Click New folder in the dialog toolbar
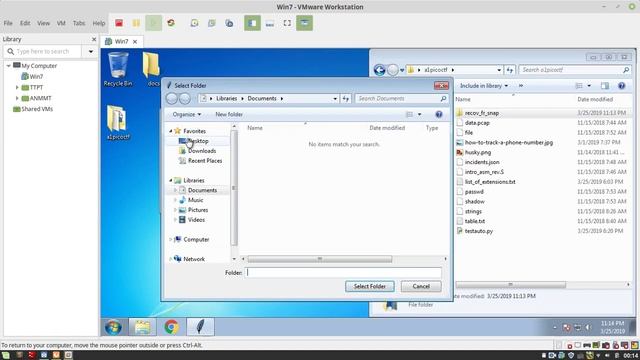This screenshot has height=360, width=640. pos(229,114)
